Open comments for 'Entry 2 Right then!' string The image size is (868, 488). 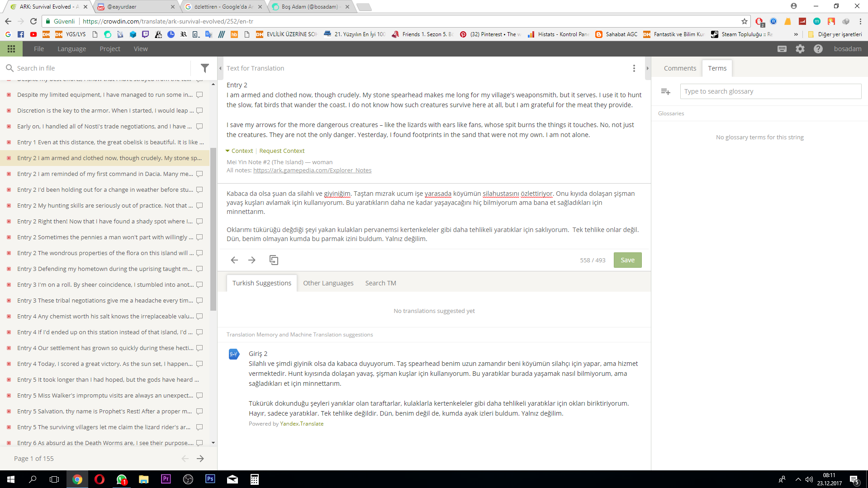point(199,222)
